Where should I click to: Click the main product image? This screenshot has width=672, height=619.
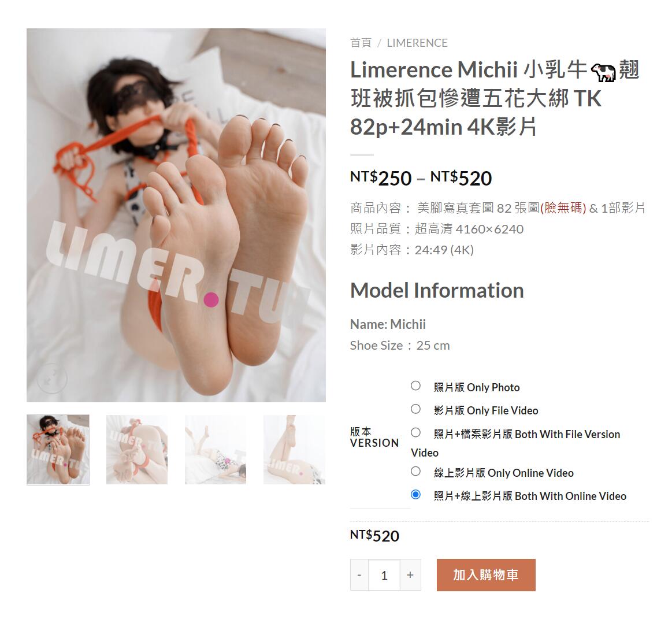point(176,215)
